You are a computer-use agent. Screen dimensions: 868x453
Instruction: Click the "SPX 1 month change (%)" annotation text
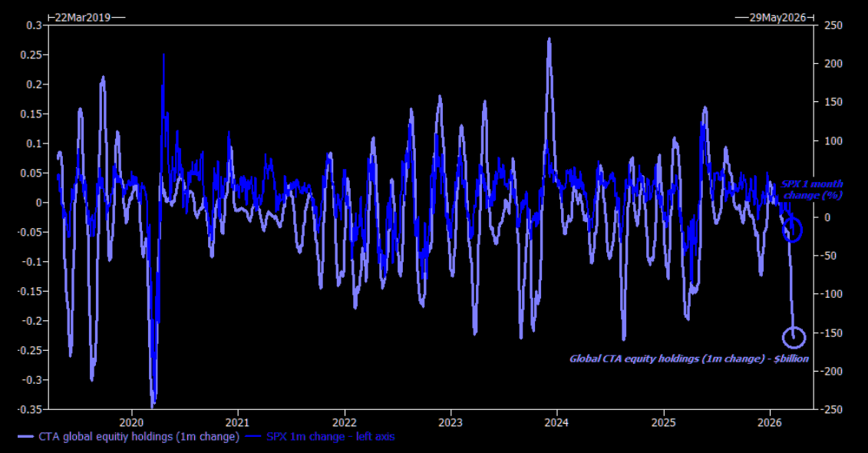[x=812, y=190]
